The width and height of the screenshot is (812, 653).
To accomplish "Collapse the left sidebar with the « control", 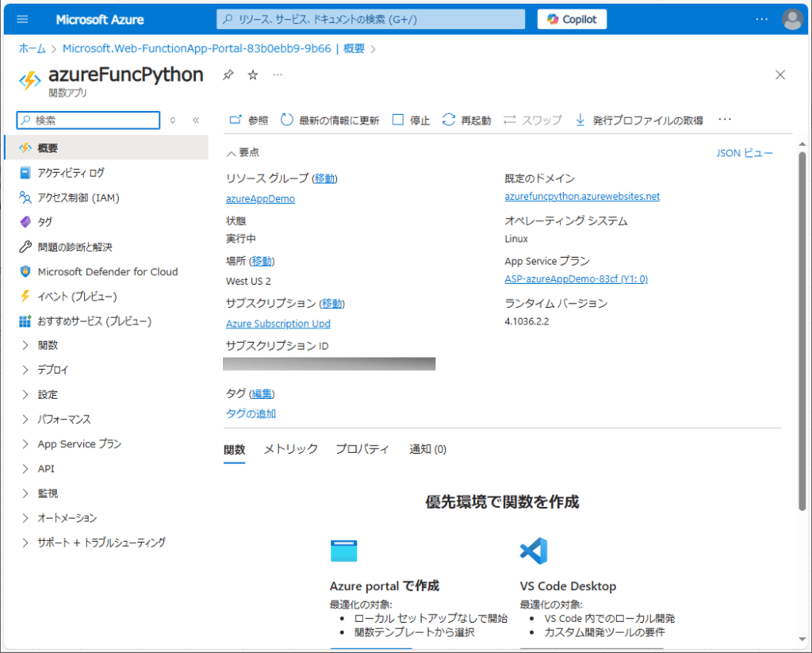I will pyautogui.click(x=196, y=119).
